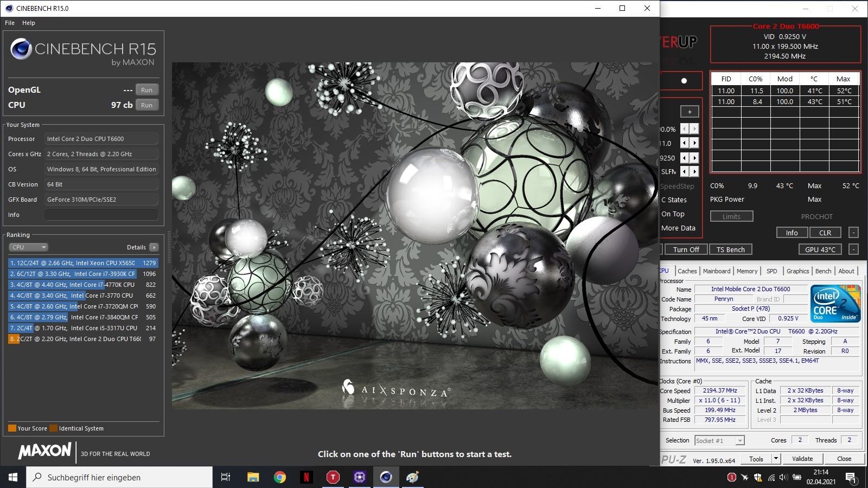This screenshot has width=868, height=488.
Task: Click the minus button beside CLR
Action: coord(853,233)
